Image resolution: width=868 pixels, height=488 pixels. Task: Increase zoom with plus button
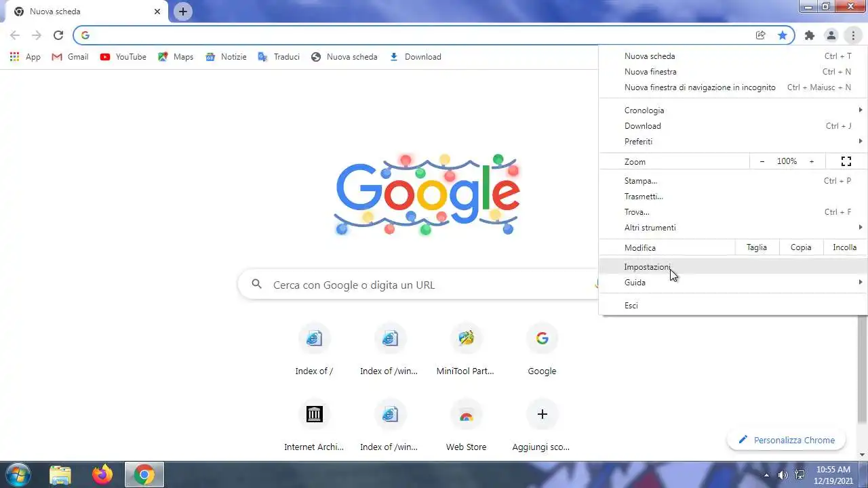[811, 161]
